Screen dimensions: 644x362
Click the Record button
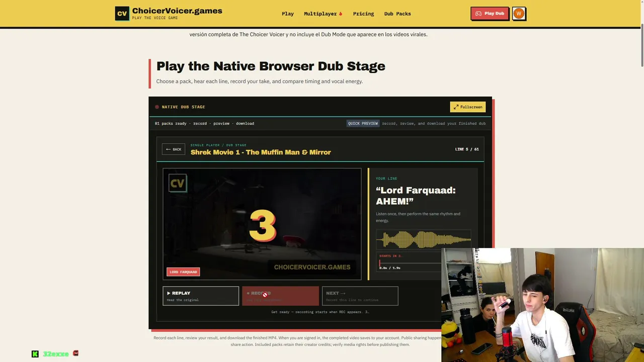[280, 296]
